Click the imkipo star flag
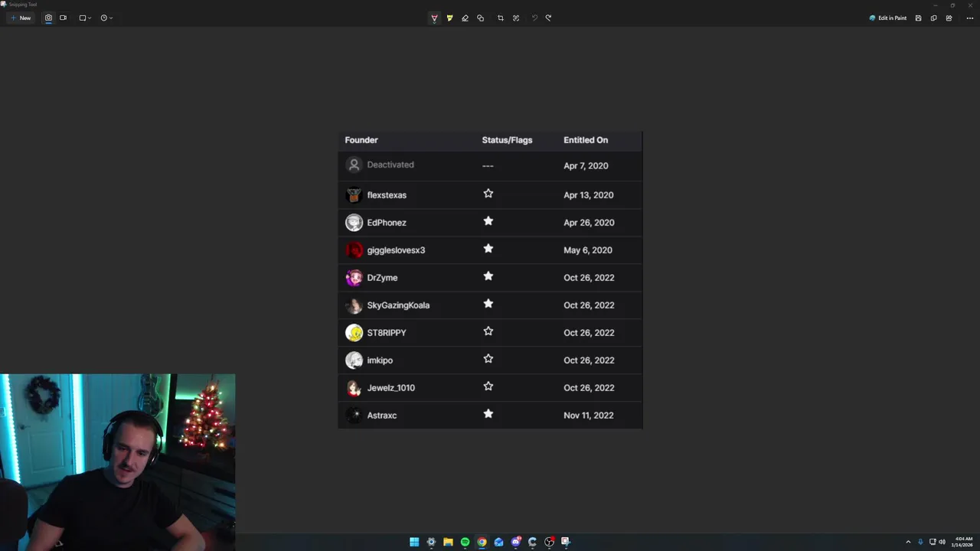Screen dimensions: 980x551 pos(488,359)
